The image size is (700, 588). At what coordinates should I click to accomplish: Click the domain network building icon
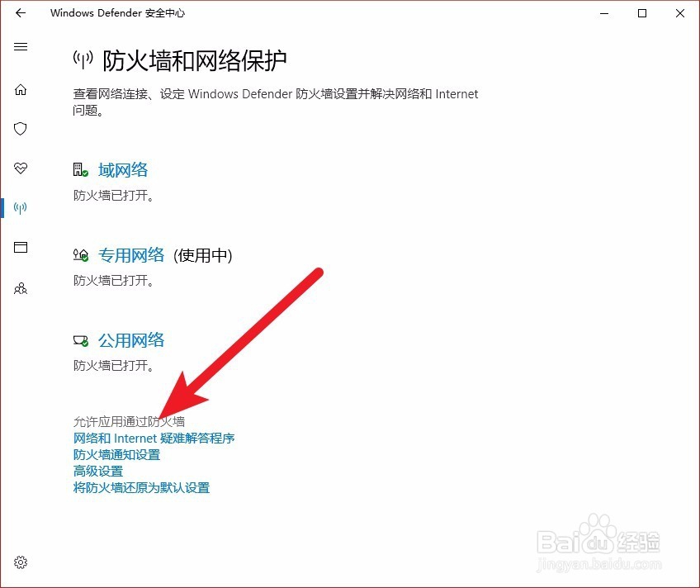(81, 169)
